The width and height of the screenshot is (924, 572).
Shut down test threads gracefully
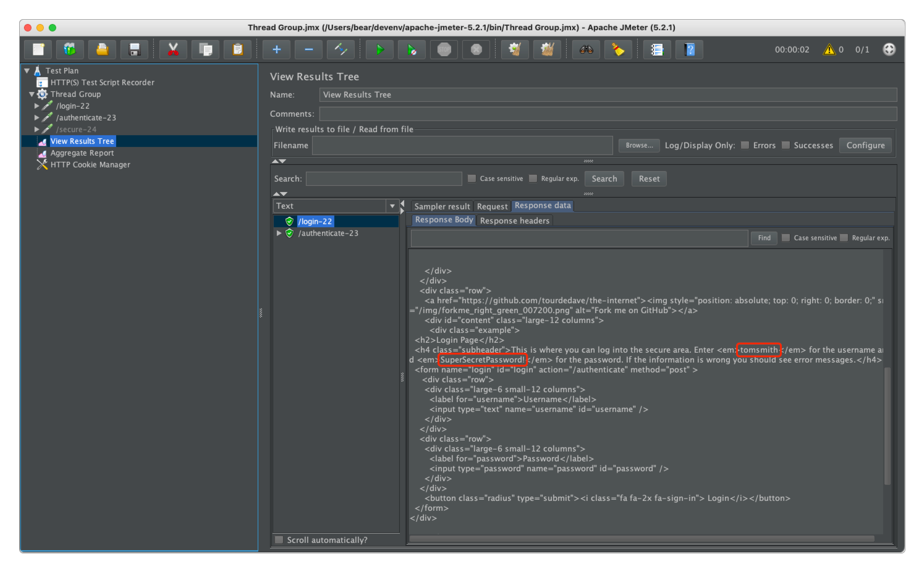pos(476,49)
